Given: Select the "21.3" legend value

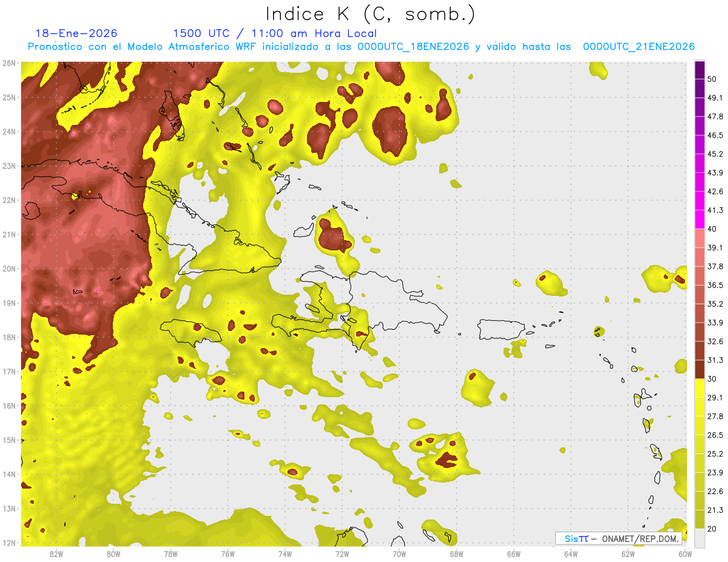Looking at the screenshot, I should tap(715, 510).
